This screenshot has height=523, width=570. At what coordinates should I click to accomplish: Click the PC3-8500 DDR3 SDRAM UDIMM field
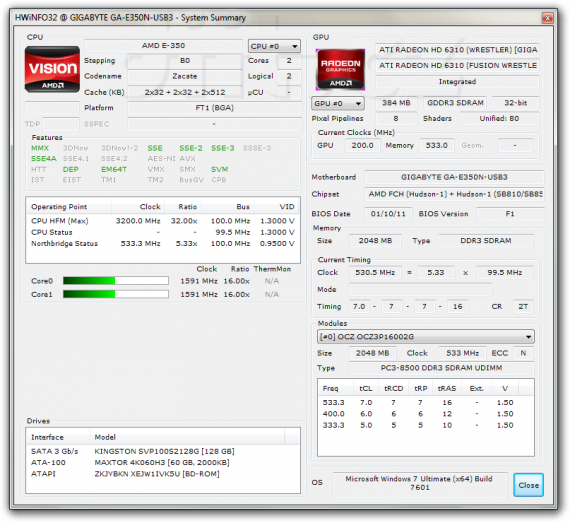[441, 368]
